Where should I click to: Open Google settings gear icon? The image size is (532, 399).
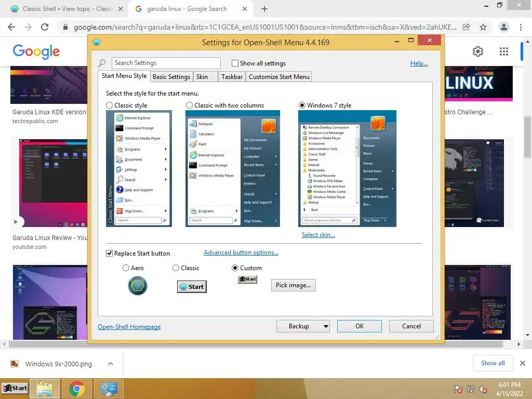pos(478,51)
